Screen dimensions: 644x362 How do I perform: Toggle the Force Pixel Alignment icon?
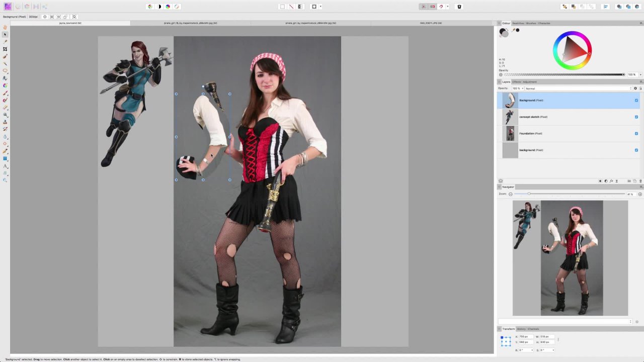click(423, 7)
